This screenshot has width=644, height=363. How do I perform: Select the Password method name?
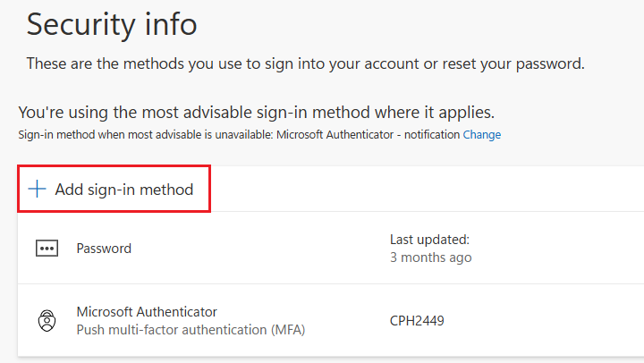[104, 249]
